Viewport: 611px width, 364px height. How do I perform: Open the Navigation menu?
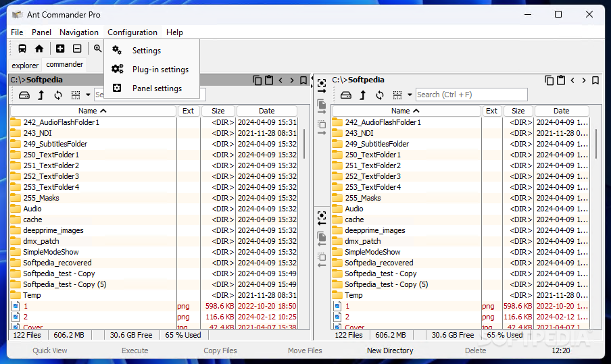point(79,32)
